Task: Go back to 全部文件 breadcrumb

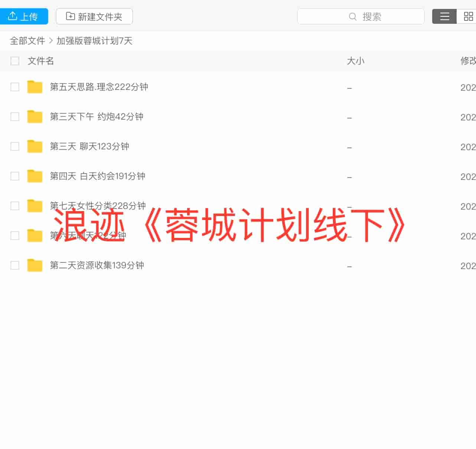Action: (27, 41)
